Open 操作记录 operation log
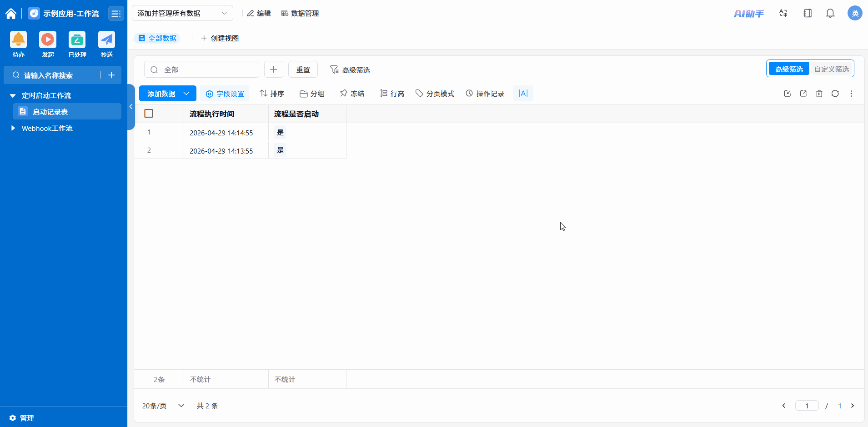Viewport: 868px width, 427px height. (x=485, y=94)
